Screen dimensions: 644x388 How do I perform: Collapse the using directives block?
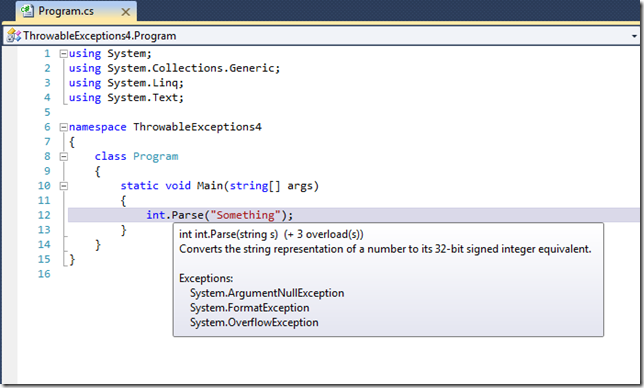63,53
